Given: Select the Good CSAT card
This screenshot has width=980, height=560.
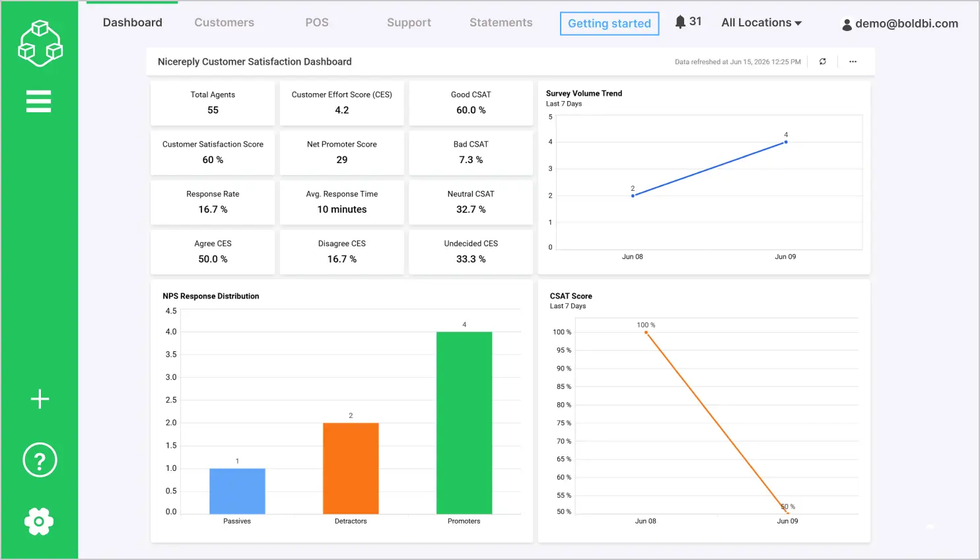Looking at the screenshot, I should 471,103.
